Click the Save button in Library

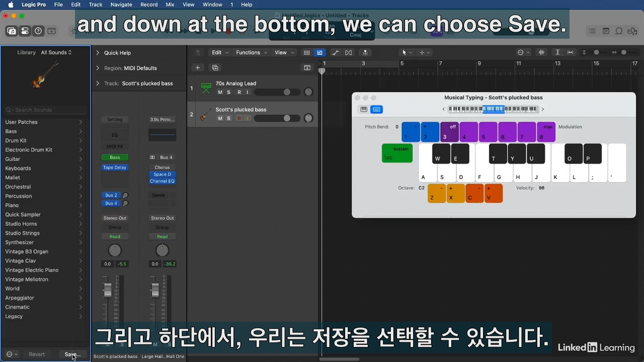(72, 354)
